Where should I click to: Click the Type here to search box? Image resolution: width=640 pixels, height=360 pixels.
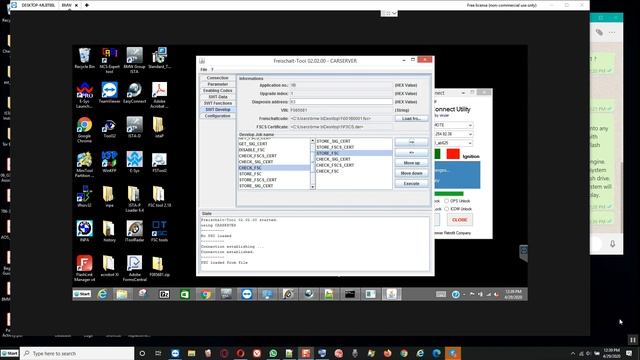[x=77, y=353]
